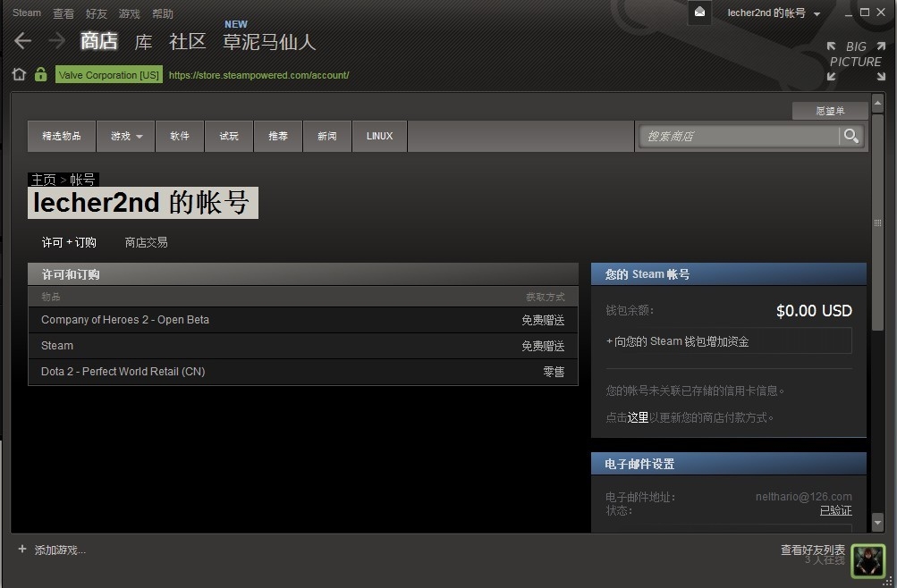Open the inbox envelope notification icon
This screenshot has width=897, height=588.
(699, 12)
